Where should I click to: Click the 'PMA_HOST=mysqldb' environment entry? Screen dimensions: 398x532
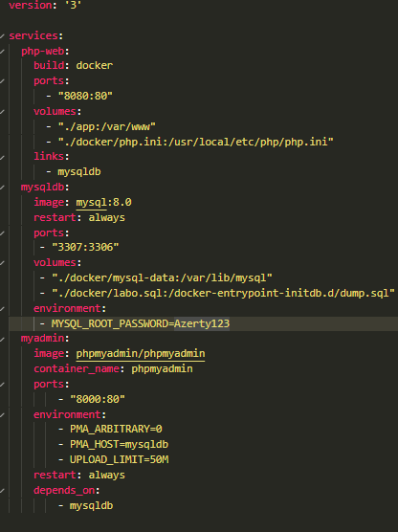(119, 444)
